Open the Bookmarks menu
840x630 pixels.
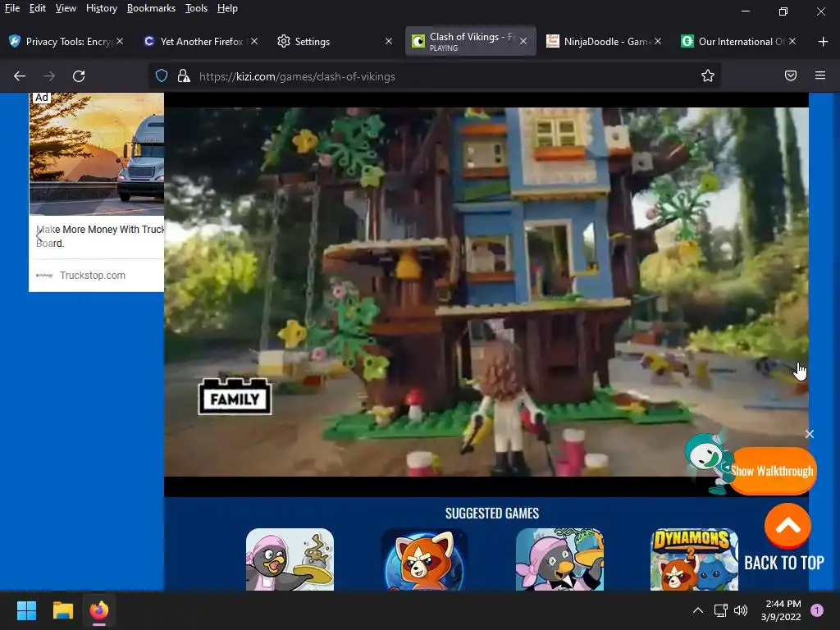(151, 8)
